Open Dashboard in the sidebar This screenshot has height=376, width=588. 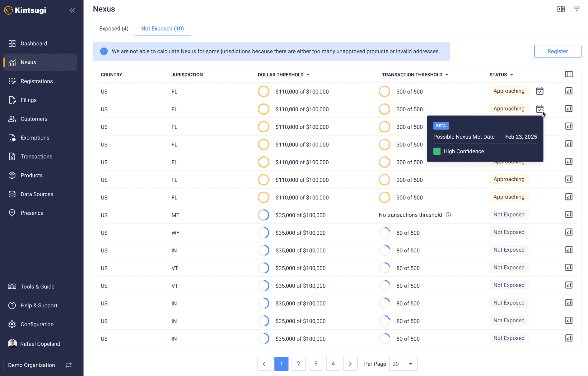[40, 44]
